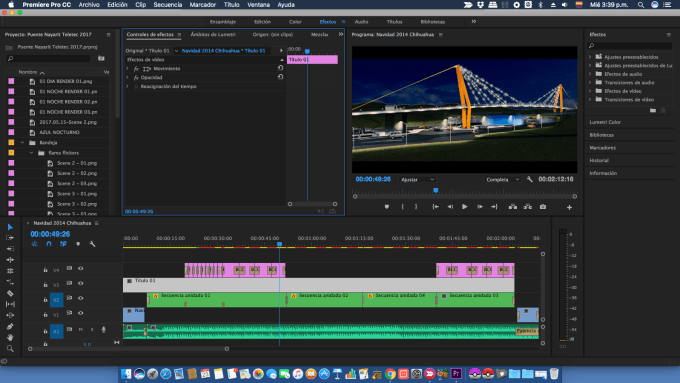Enable A1 voice-over record microphone
Image resolution: width=680 pixels, height=383 pixels.
(104, 330)
